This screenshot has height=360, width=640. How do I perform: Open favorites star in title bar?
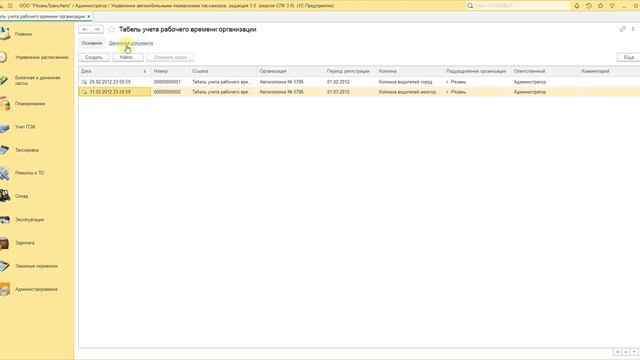click(x=600, y=6)
